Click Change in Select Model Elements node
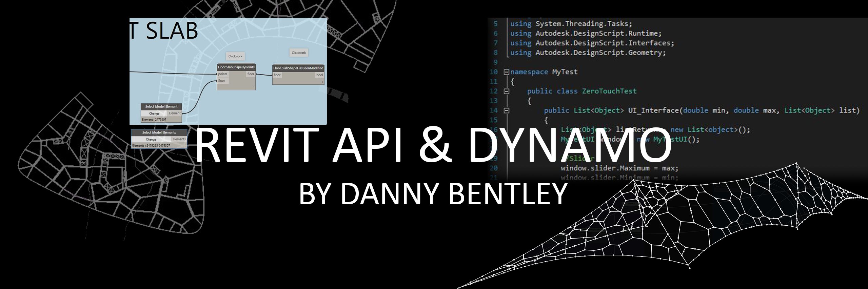868x289 pixels. pos(151,139)
